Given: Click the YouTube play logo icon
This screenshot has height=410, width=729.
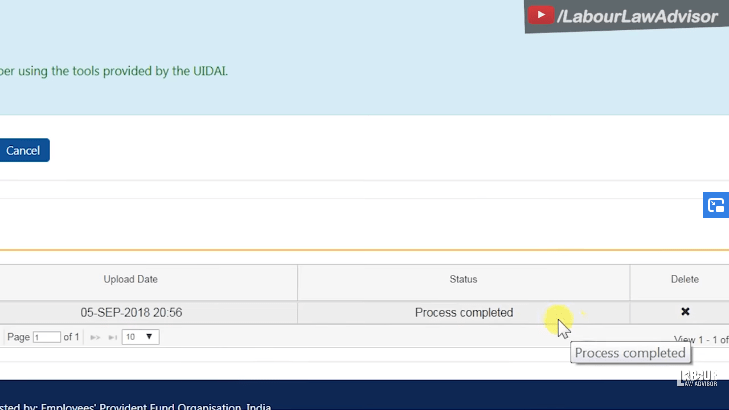Looking at the screenshot, I should click(x=540, y=15).
